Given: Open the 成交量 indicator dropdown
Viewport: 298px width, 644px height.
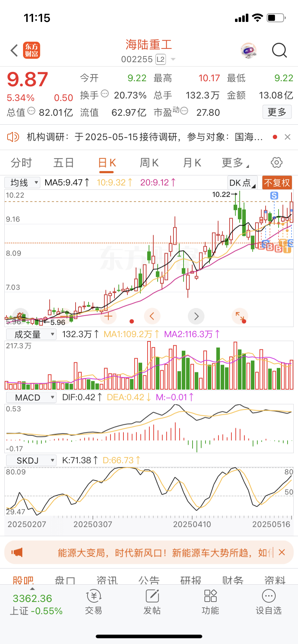Looking at the screenshot, I should [x=31, y=334].
